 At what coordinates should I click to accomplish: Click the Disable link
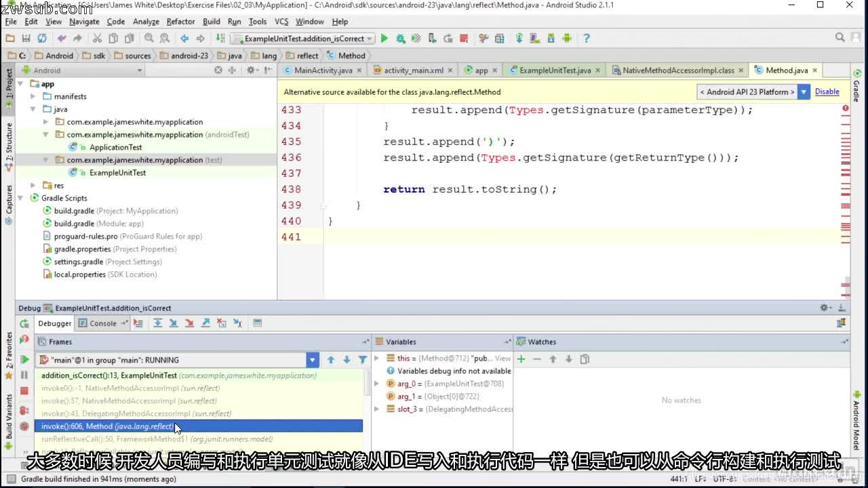(827, 91)
